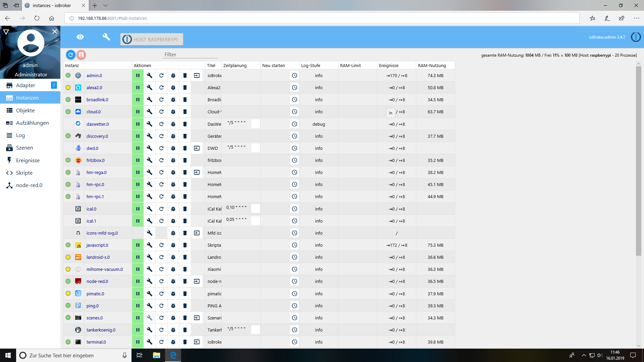The height and width of the screenshot is (362, 644).
Task: Open the Log menu item
Action: (x=30, y=135)
